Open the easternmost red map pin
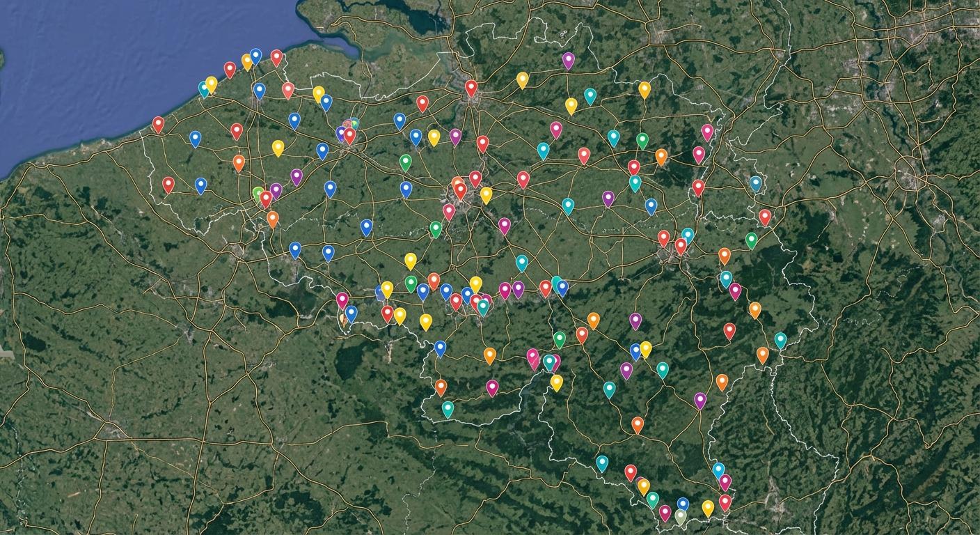This screenshot has height=535, width=980. 765,217
